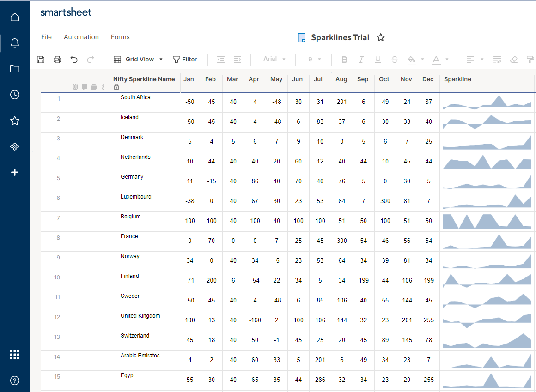Open the Arial font dropdown
Viewport: 536px width, 392px height.
click(274, 59)
